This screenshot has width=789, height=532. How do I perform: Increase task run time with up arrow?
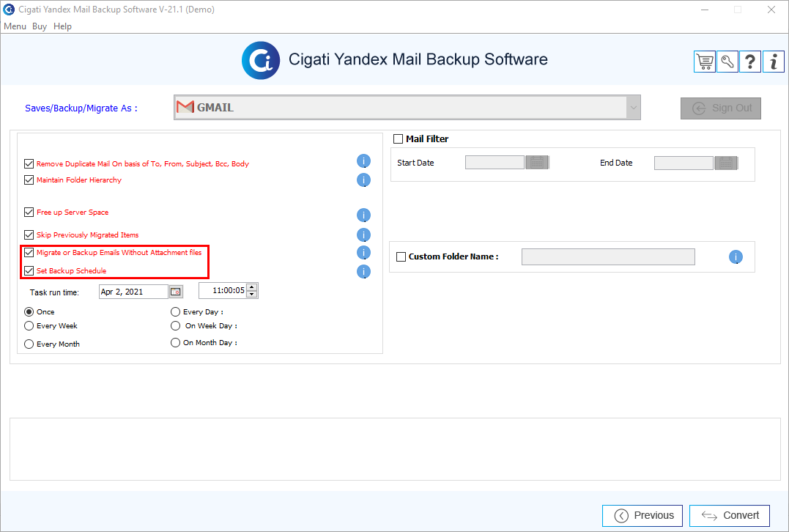coord(252,287)
